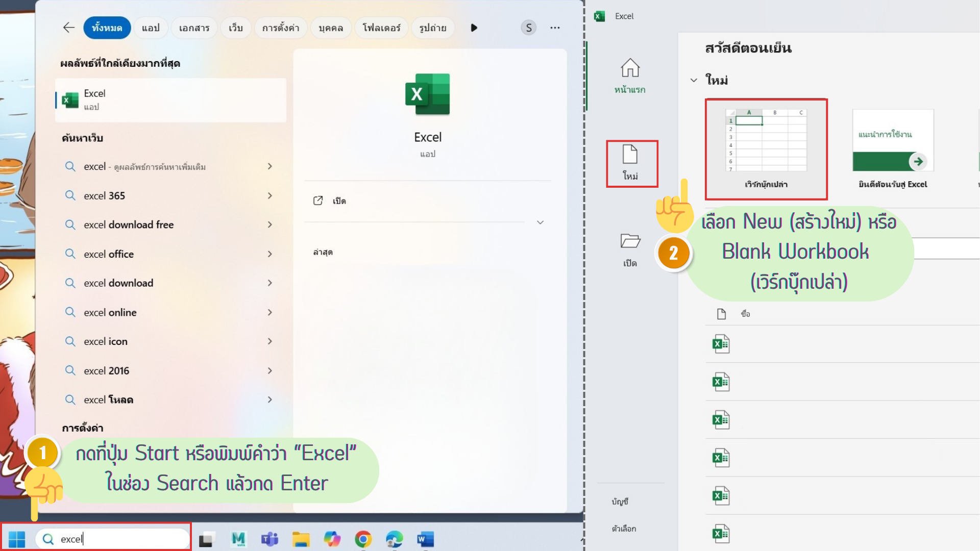This screenshot has width=980, height=551.
Task: Show more search filters with the arrow
Action: click(474, 28)
